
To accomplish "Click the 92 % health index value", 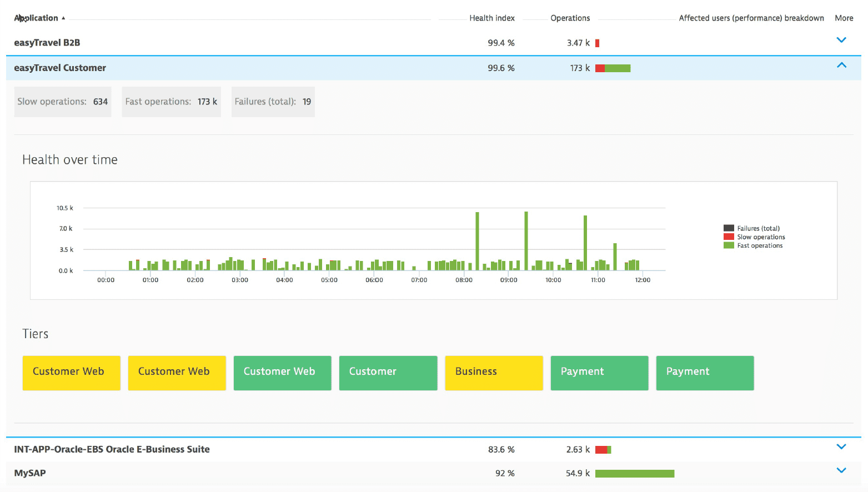I will 505,473.
